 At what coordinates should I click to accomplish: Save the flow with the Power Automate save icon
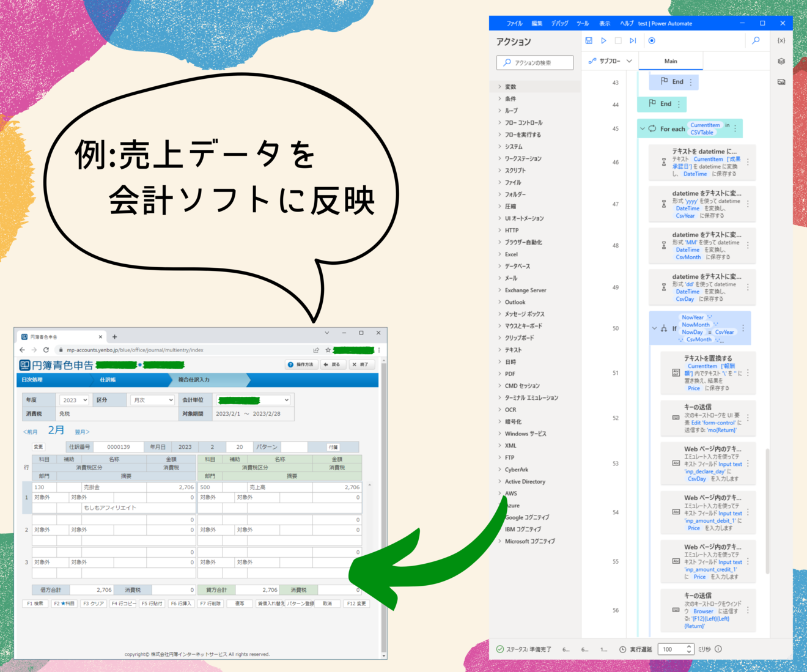point(589,40)
